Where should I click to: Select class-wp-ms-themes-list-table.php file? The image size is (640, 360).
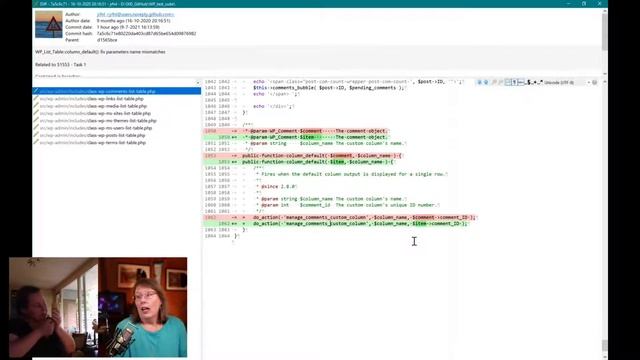[x=98, y=121]
